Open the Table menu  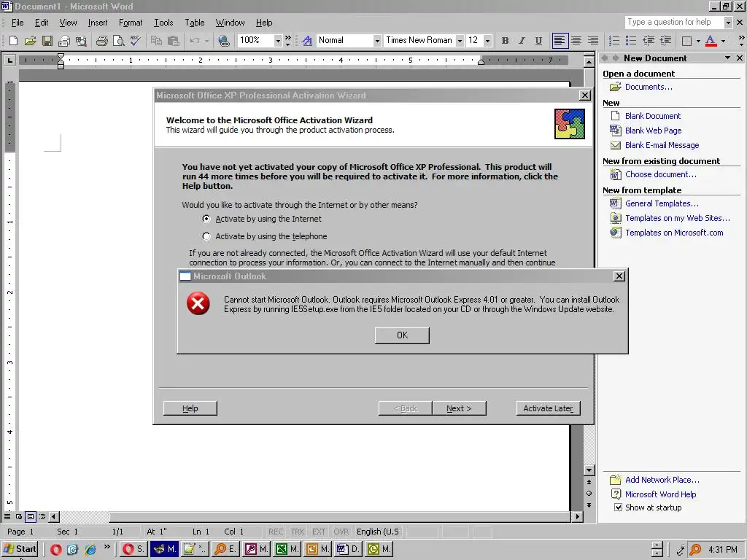(x=194, y=23)
